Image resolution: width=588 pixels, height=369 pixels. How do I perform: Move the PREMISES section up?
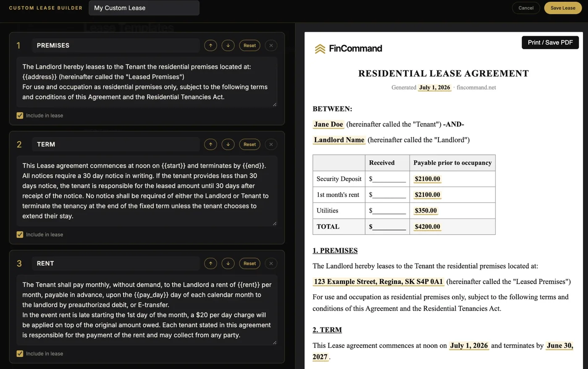210,45
